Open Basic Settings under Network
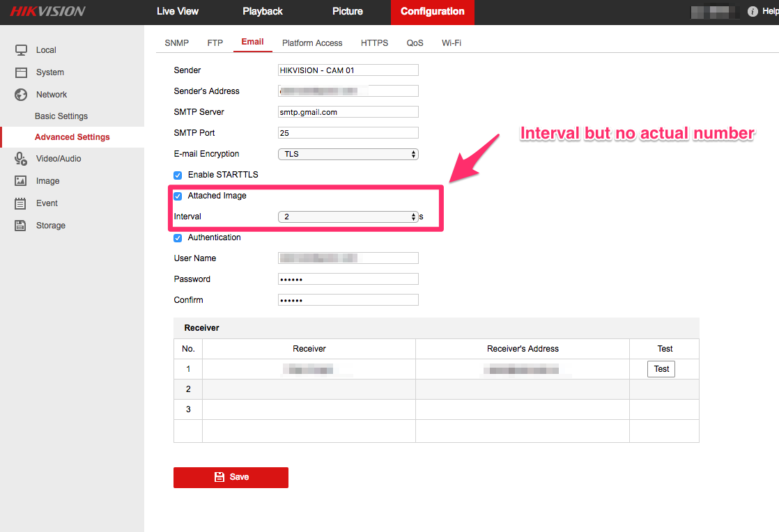The width and height of the screenshot is (779, 532). pyautogui.click(x=61, y=116)
